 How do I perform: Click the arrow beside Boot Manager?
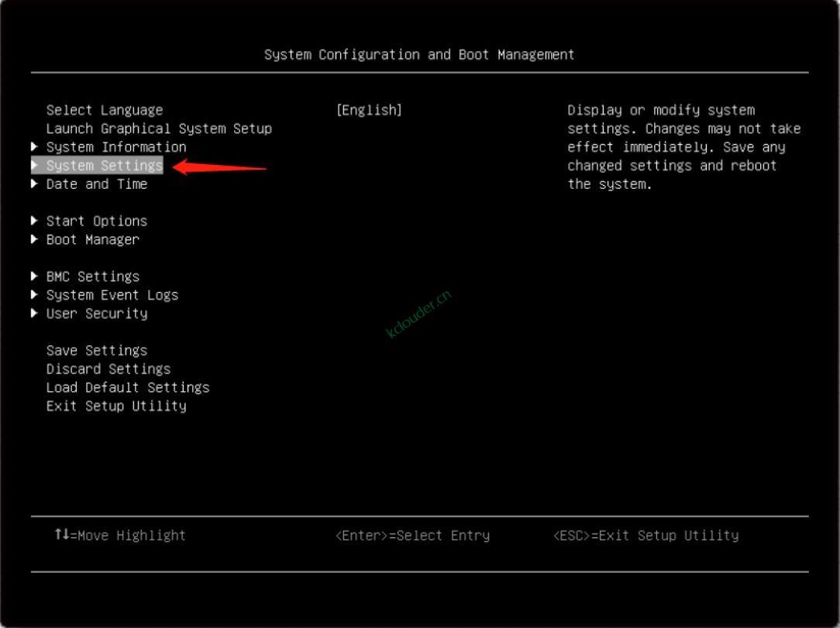pyautogui.click(x=34, y=239)
